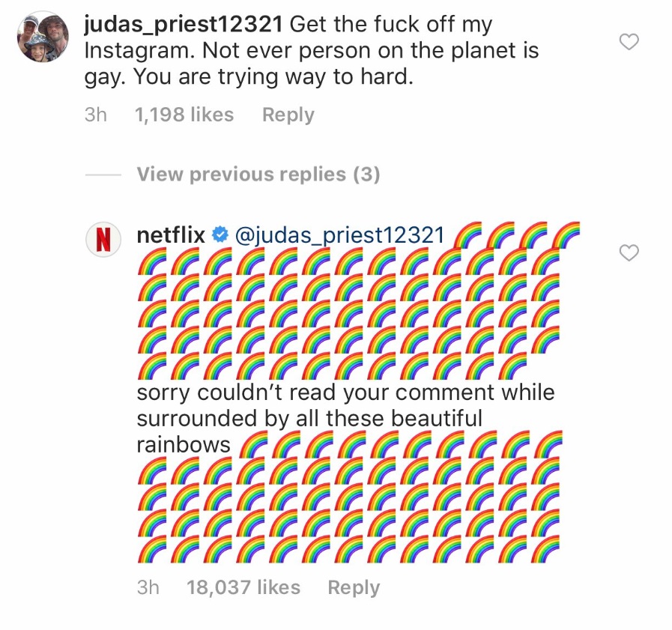Screen dimensions: 672x630
Task: Open judas_priest12321's profile picture
Action: pos(43,37)
